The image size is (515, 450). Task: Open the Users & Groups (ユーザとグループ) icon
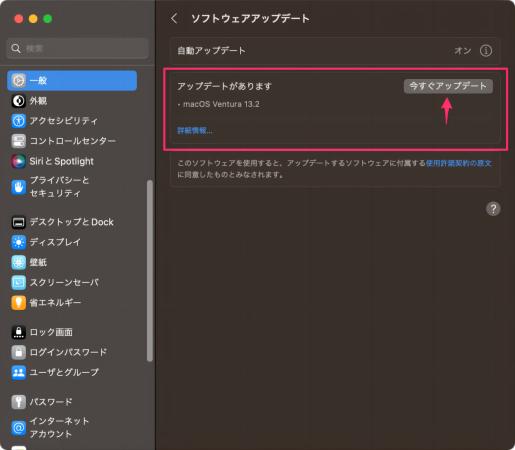19,372
